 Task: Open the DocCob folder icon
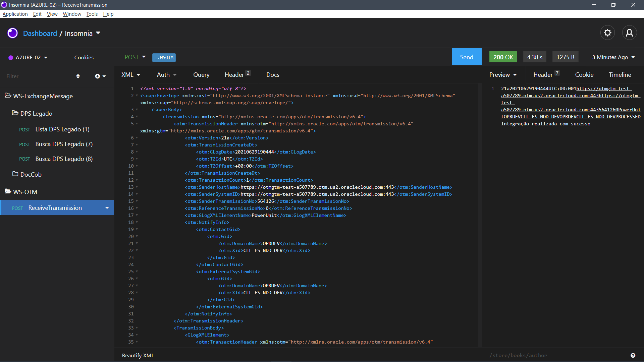tap(15, 174)
